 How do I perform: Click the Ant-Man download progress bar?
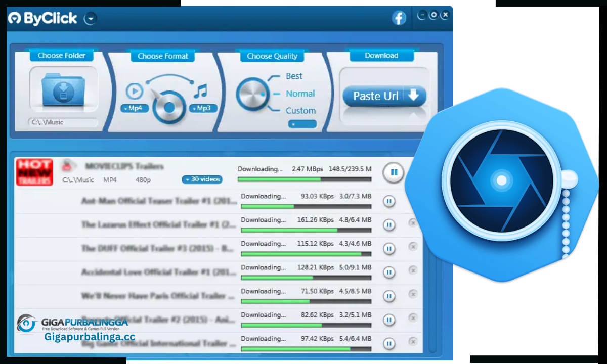pyautogui.click(x=306, y=206)
